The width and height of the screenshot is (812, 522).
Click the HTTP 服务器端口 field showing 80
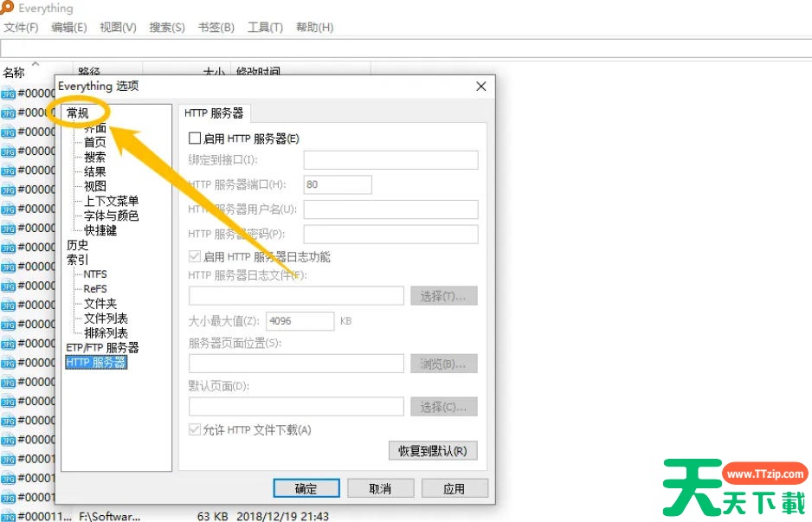pyautogui.click(x=338, y=184)
